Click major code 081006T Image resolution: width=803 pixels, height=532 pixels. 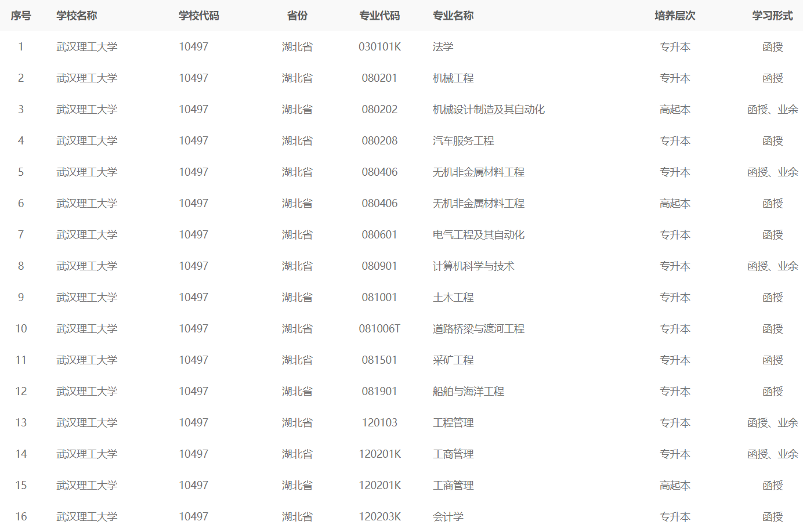coord(379,329)
